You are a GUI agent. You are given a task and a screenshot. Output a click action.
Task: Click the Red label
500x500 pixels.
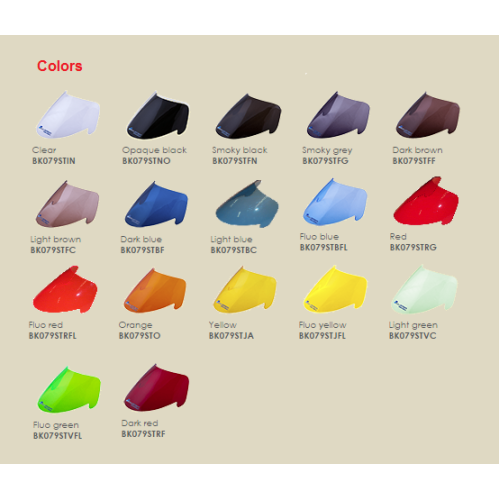point(398,237)
